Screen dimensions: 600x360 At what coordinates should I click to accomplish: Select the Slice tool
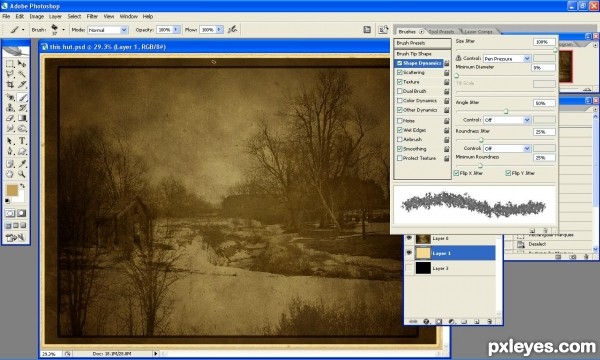tap(22, 84)
